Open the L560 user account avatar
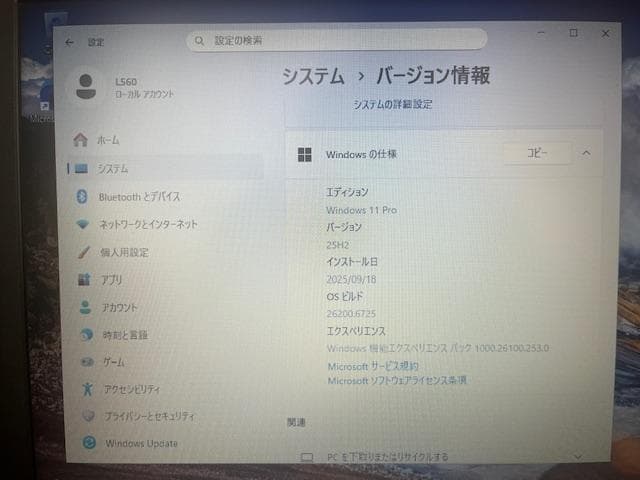640x480 pixels. [86, 87]
